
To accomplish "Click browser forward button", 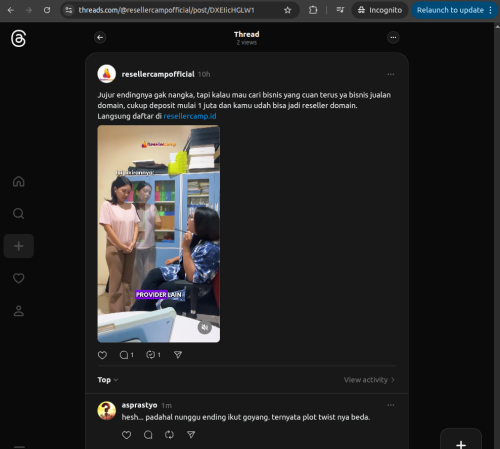I will click(x=29, y=10).
